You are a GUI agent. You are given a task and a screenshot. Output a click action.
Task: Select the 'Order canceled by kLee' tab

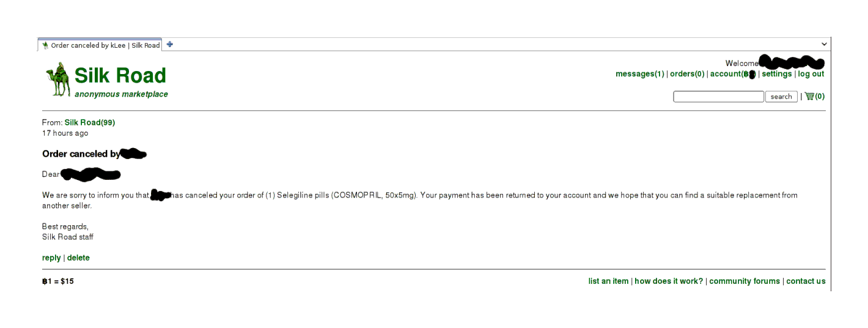pyautogui.click(x=105, y=45)
